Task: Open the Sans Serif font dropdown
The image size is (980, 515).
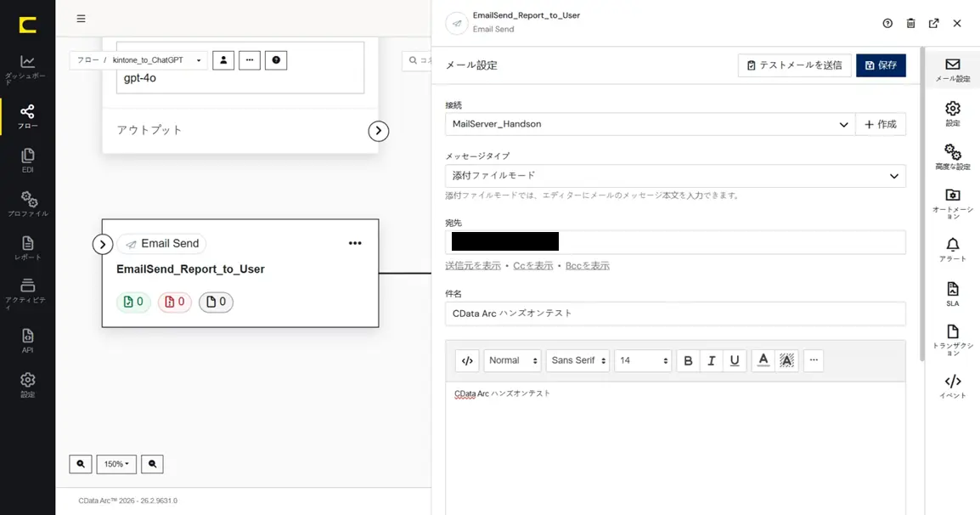Action: [577, 360]
